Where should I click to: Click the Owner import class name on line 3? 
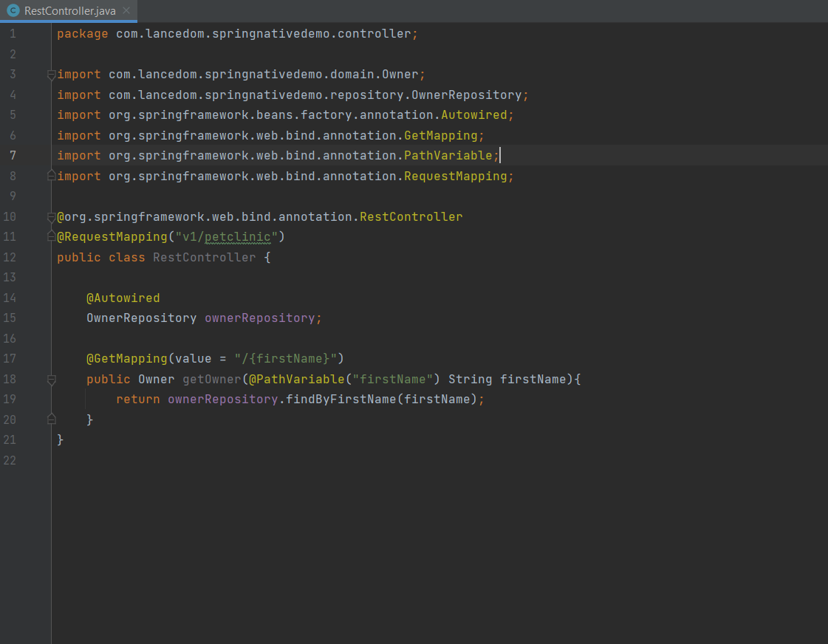400,75
